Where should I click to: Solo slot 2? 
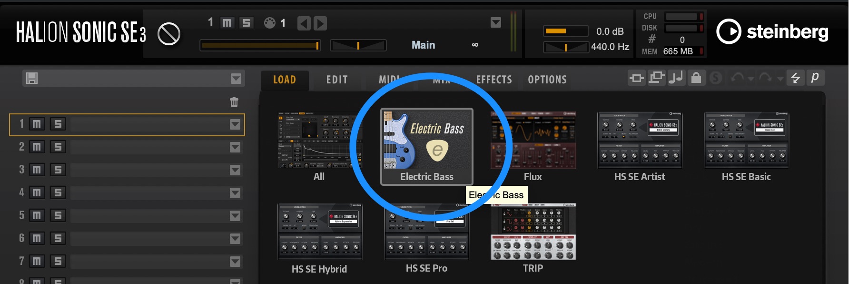pyautogui.click(x=58, y=147)
